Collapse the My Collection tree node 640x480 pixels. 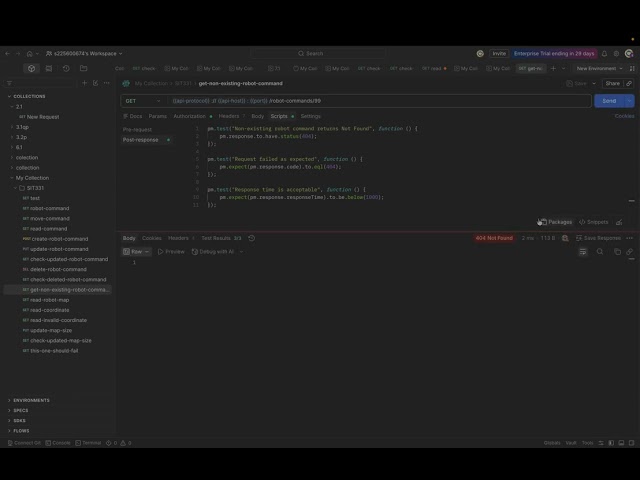click(x=11, y=178)
